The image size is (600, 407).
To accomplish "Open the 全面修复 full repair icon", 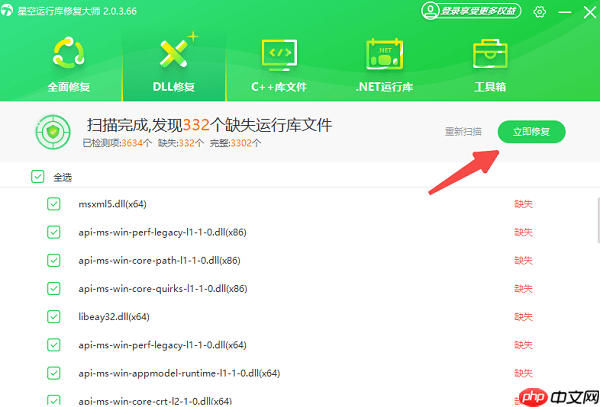I will [x=68, y=52].
